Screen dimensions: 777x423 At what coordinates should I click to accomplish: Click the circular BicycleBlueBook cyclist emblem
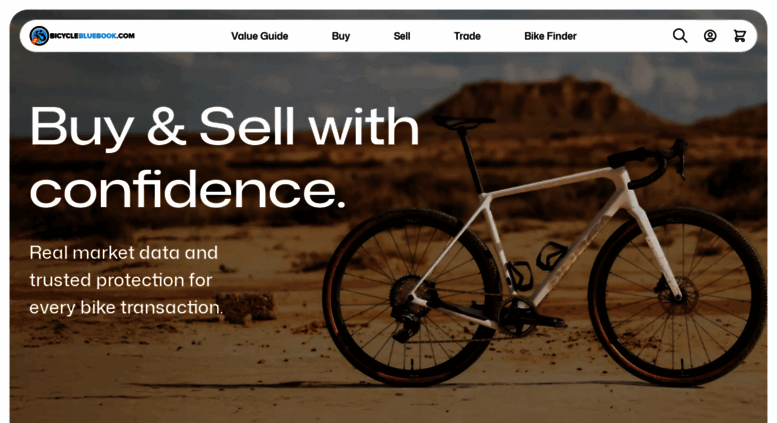[x=39, y=36]
